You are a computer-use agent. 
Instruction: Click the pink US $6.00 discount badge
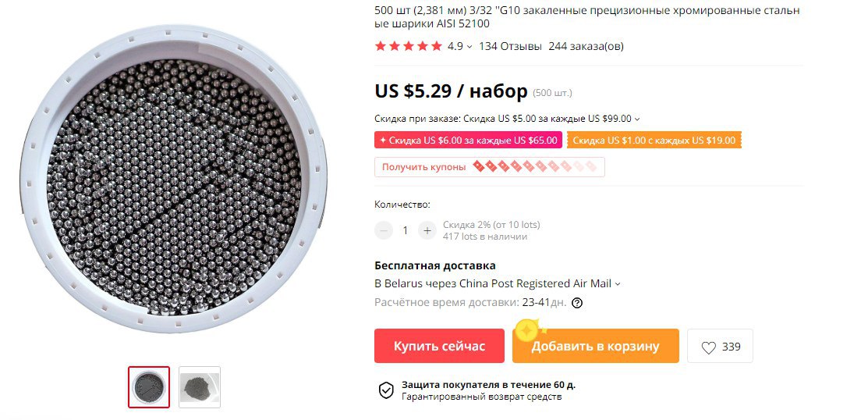(469, 141)
